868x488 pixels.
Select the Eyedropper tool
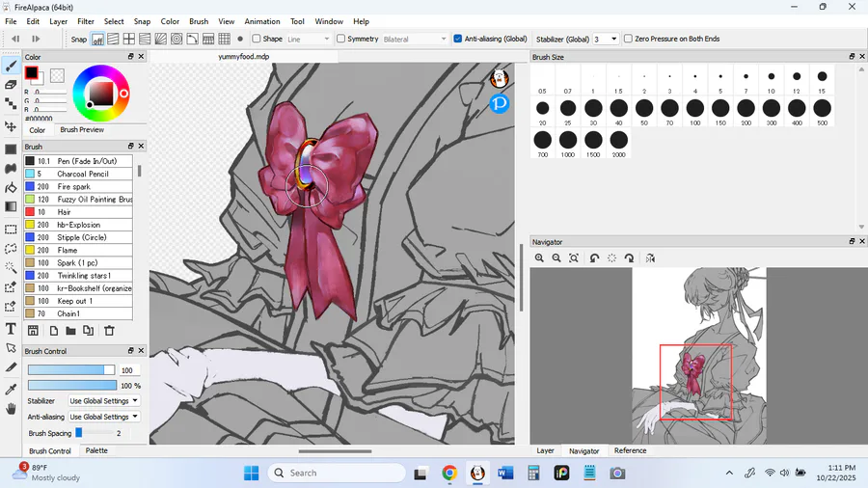[x=11, y=390]
